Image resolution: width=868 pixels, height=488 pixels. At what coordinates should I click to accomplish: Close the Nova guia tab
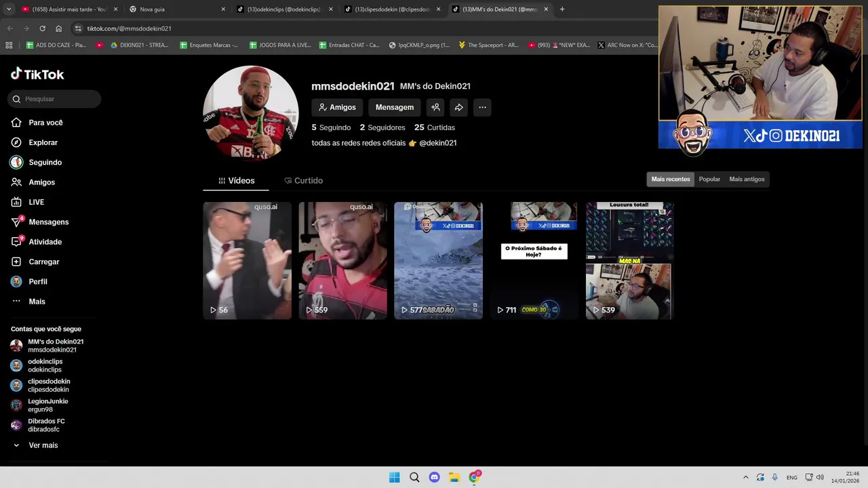point(223,9)
